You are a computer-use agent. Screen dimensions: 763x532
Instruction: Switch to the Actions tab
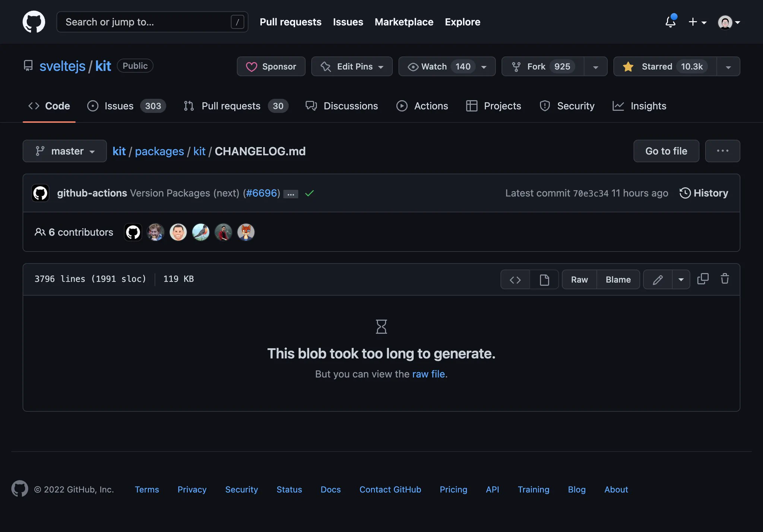point(422,106)
